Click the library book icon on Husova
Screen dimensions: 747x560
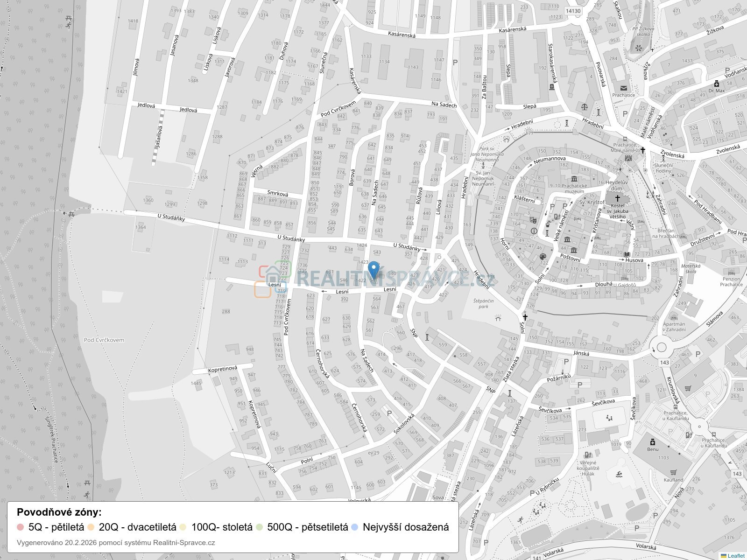pos(627,254)
